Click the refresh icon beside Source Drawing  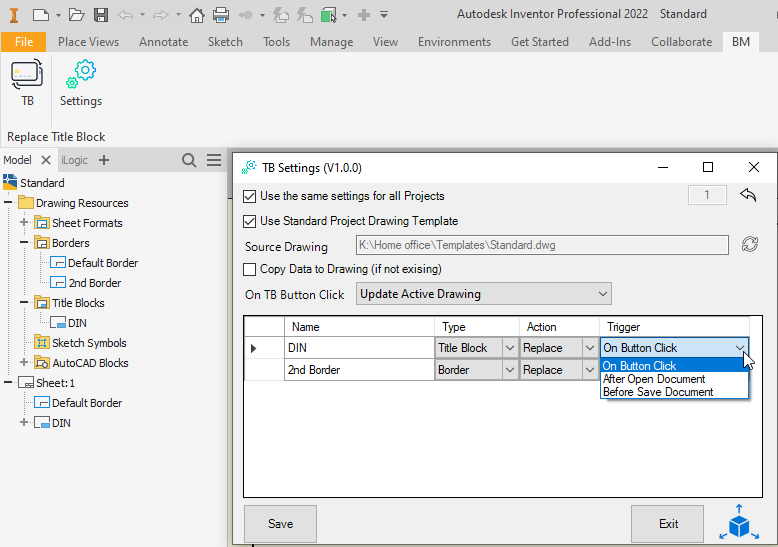(x=750, y=244)
